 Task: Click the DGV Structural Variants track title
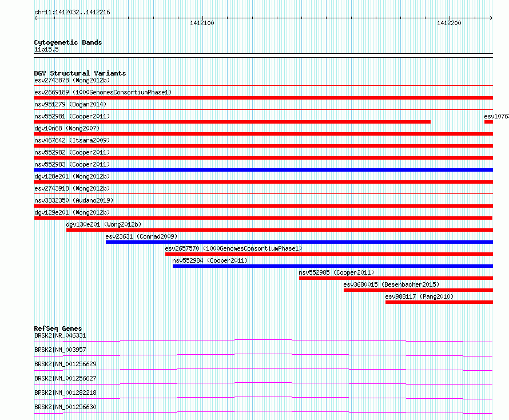click(80, 73)
